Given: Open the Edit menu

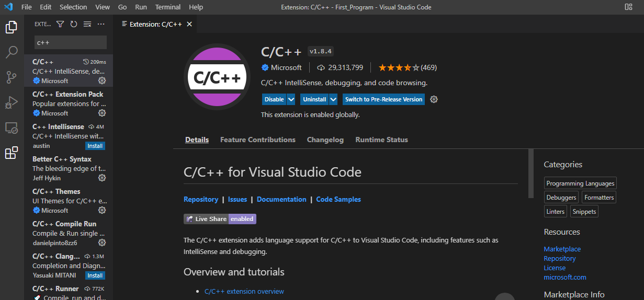Looking at the screenshot, I should coord(46,7).
